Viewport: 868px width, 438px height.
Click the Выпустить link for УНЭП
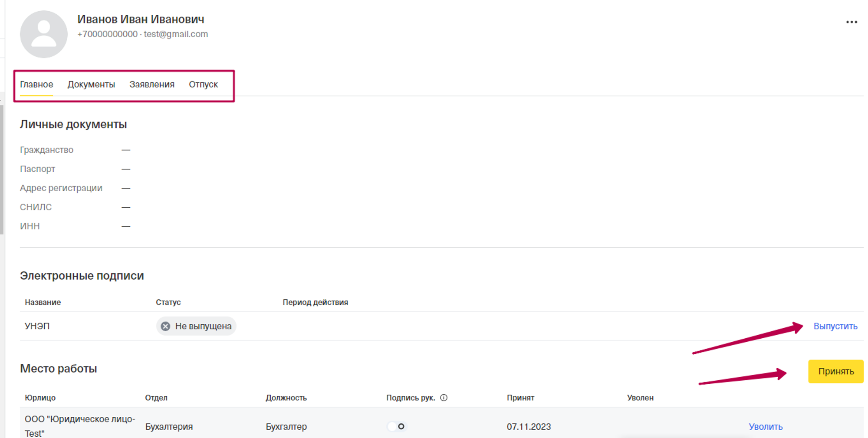pyautogui.click(x=835, y=326)
